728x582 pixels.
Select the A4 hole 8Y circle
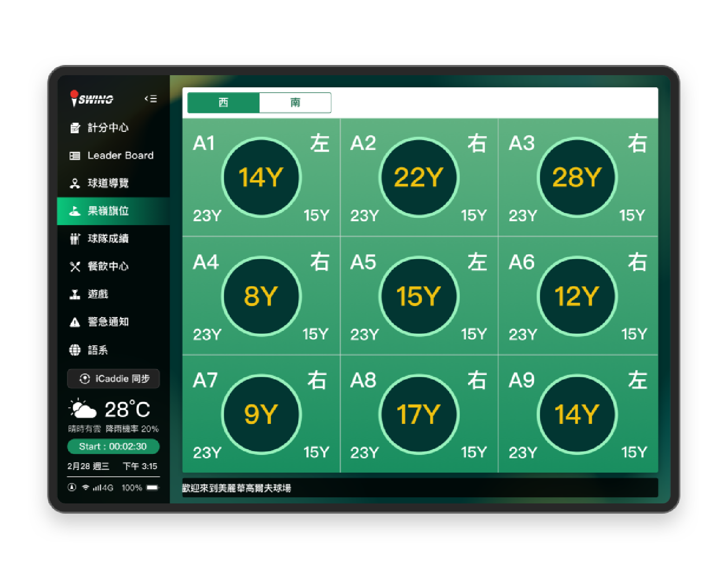coord(261,296)
